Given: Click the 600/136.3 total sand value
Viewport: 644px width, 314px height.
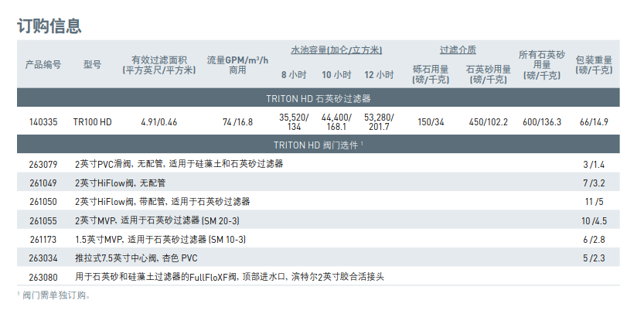Looking at the screenshot, I should click(542, 122).
